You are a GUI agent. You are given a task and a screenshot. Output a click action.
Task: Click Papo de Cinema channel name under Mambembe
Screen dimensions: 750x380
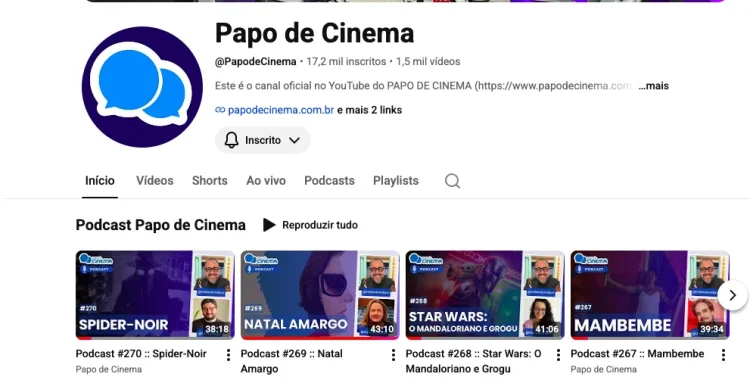click(x=604, y=369)
